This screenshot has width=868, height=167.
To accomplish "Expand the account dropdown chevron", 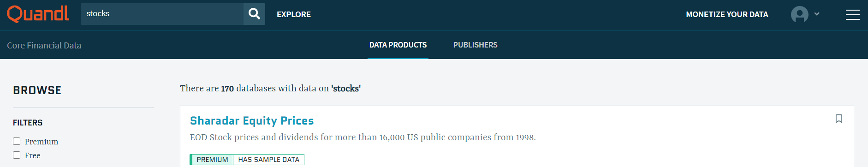I will point(817,14).
